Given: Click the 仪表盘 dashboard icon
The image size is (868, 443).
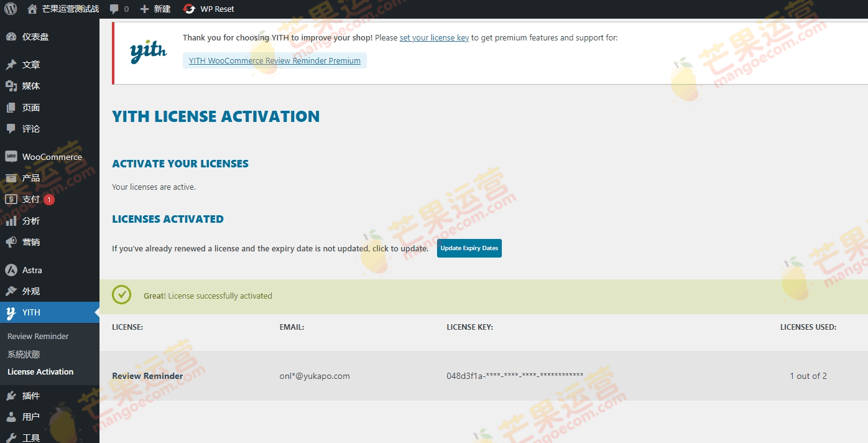Looking at the screenshot, I should point(11,37).
